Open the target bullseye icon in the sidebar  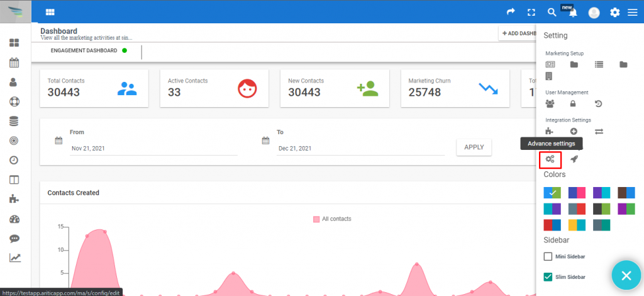[x=14, y=140]
